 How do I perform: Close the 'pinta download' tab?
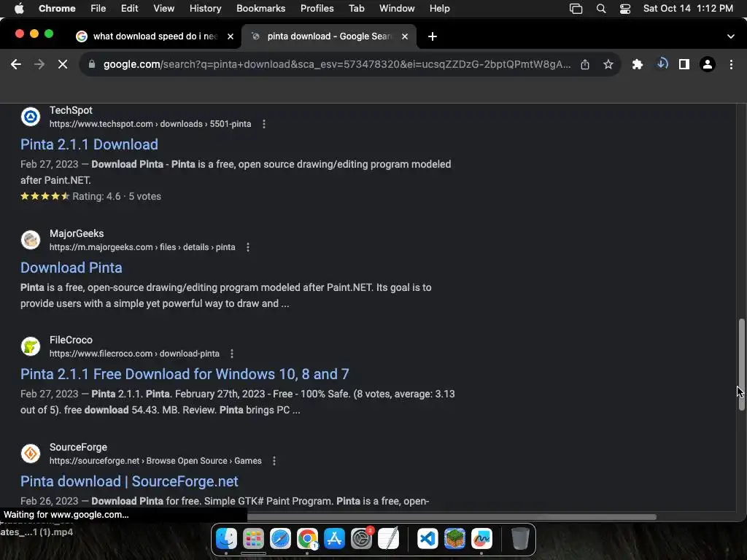[x=405, y=36]
